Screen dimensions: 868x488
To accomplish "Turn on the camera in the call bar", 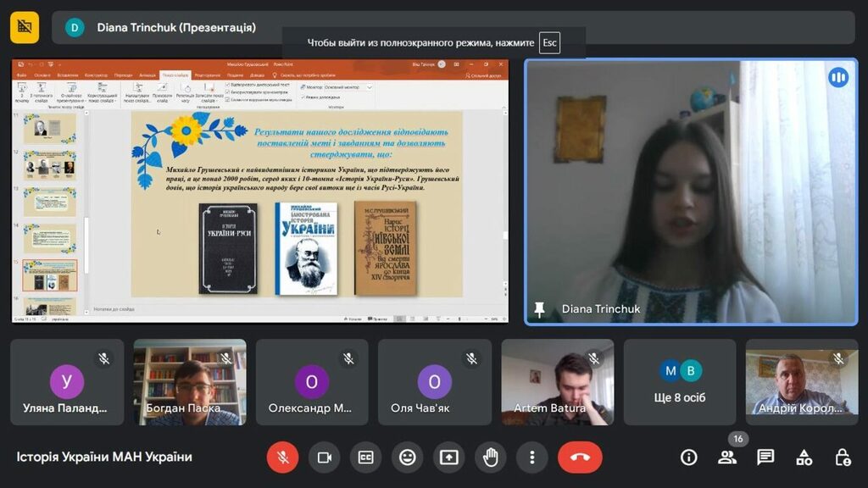I will tap(324, 457).
